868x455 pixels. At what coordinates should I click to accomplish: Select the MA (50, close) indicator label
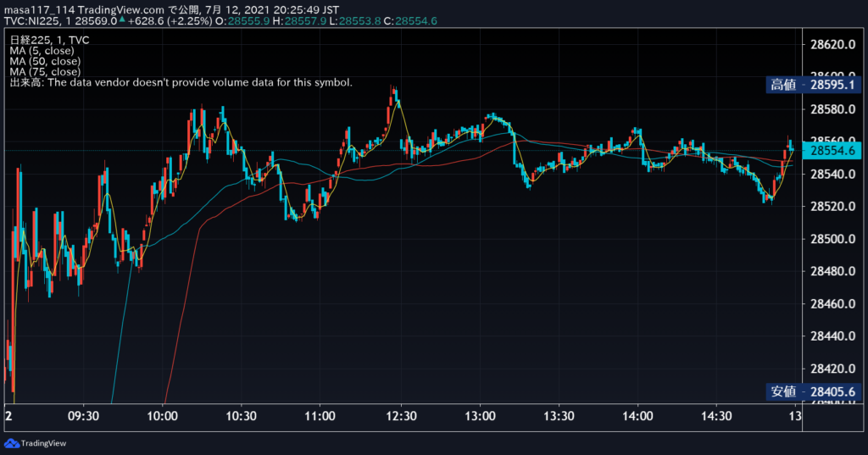coord(45,61)
